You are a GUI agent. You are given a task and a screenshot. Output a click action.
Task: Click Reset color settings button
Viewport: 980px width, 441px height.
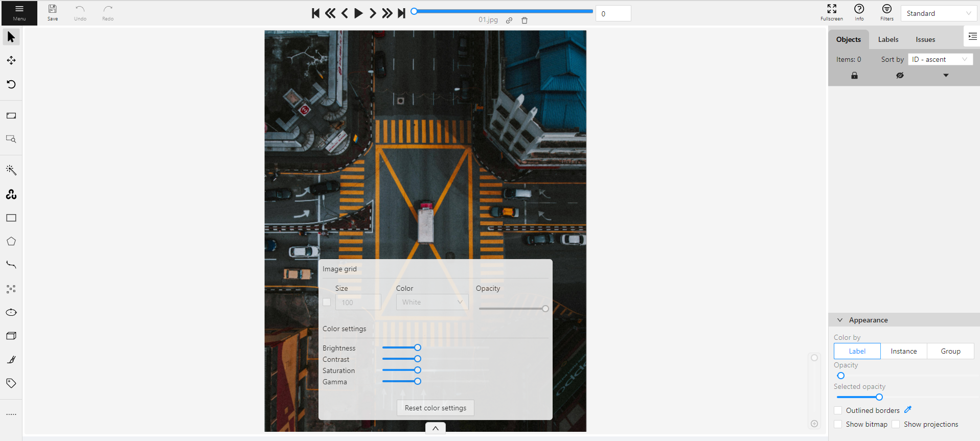click(x=436, y=408)
